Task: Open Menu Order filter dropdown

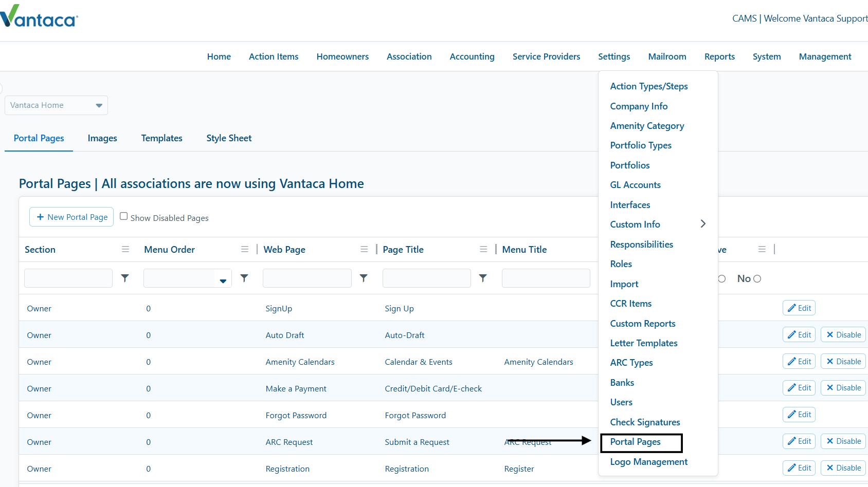Action: 223,280
